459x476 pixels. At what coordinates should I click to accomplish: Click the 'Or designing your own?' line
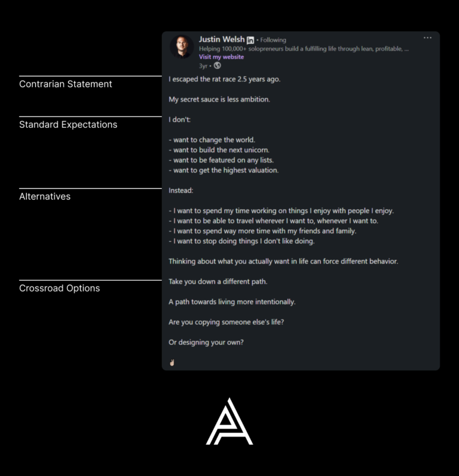tap(206, 342)
